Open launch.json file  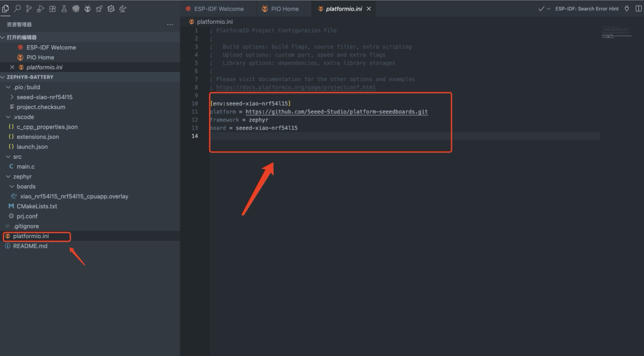click(90, 147)
